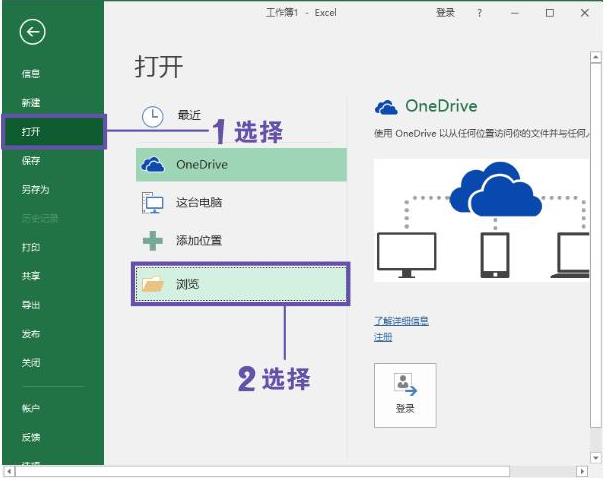
Task: Click the 登录 sign-in button with user icon
Action: tap(405, 395)
